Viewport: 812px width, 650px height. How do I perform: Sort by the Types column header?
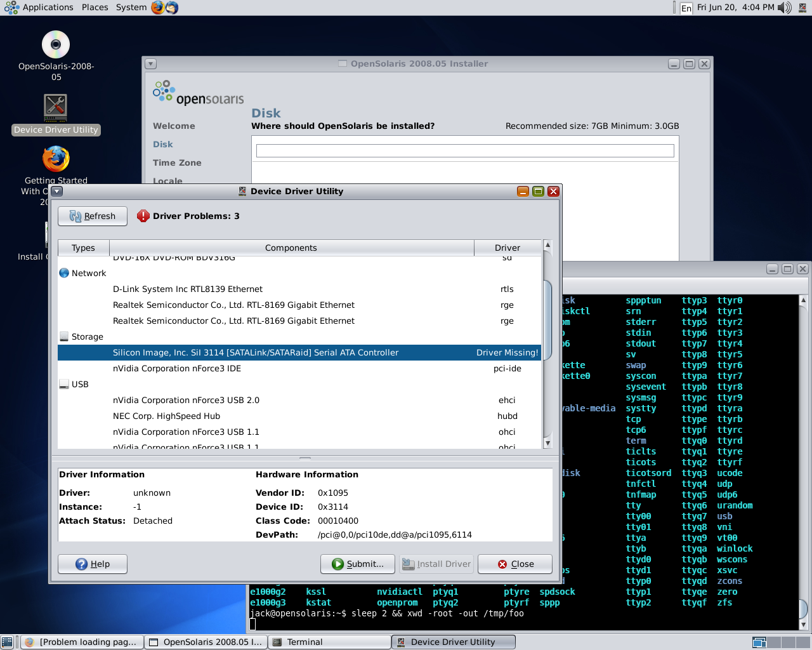[83, 248]
